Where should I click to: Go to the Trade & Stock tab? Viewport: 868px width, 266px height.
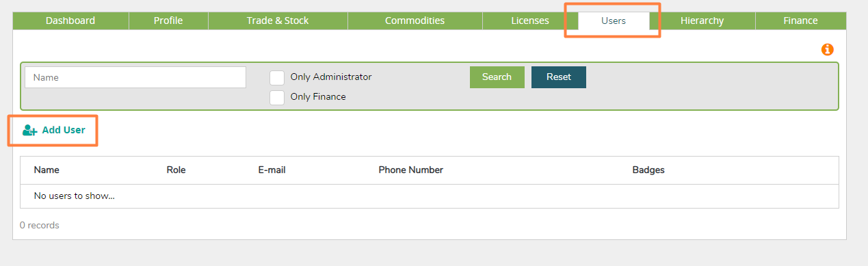278,21
